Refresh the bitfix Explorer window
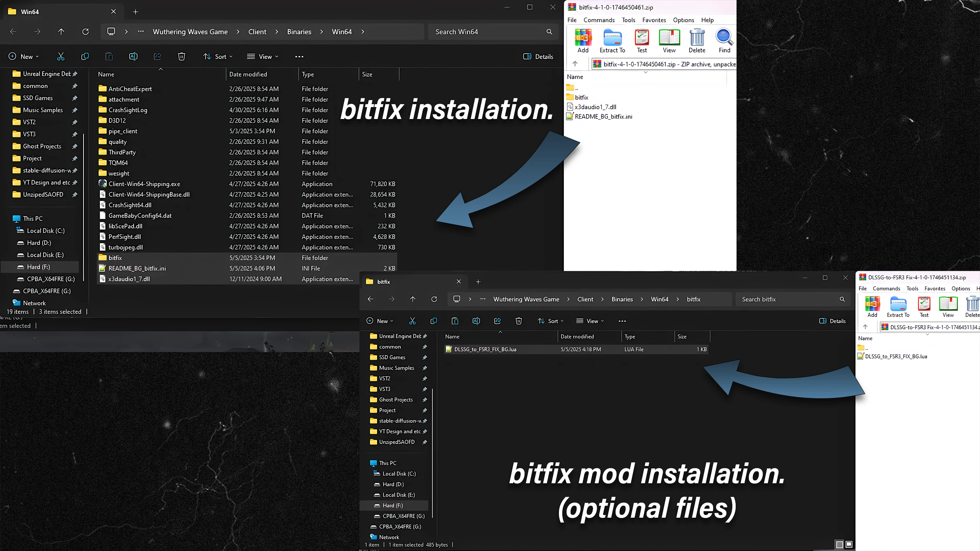The height and width of the screenshot is (551, 980). pos(434,299)
